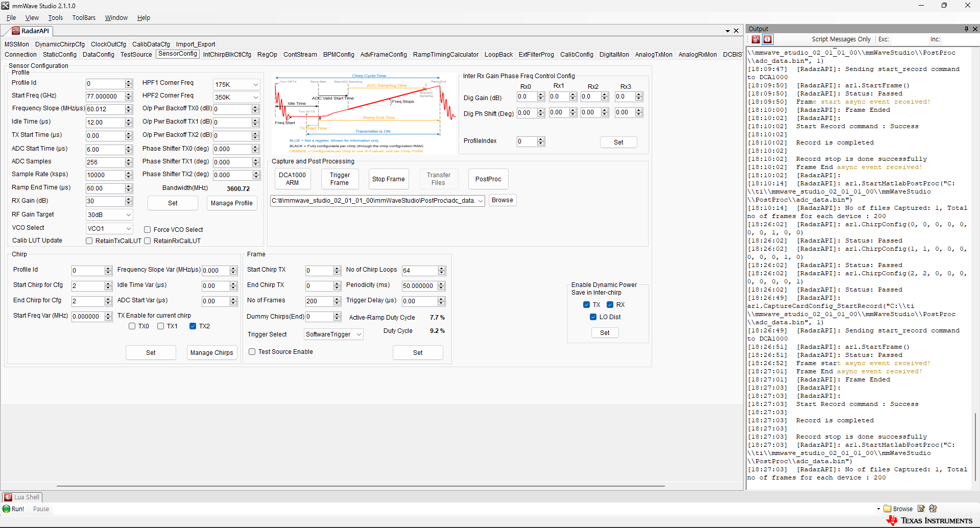980x528 pixels.
Task: Pin the Output panel
Action: [966, 29]
